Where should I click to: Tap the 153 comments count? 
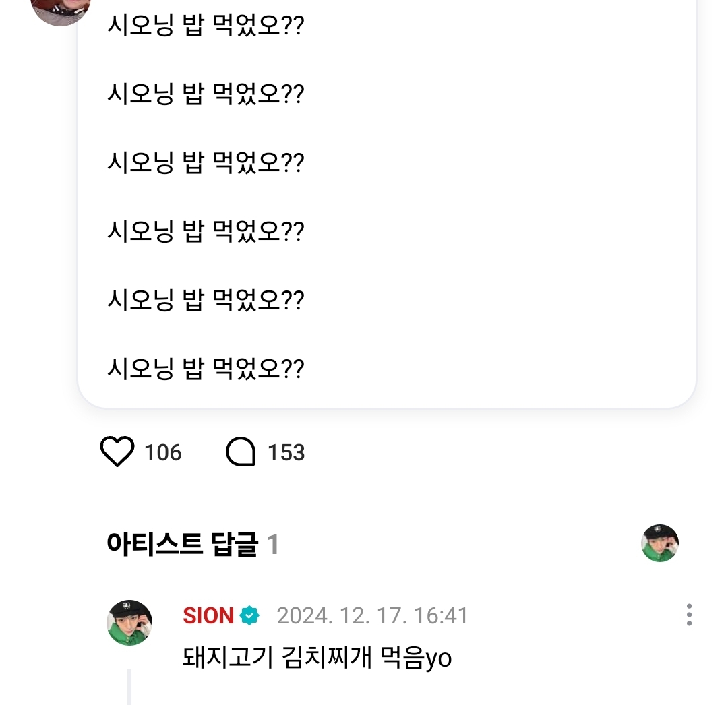coord(286,452)
